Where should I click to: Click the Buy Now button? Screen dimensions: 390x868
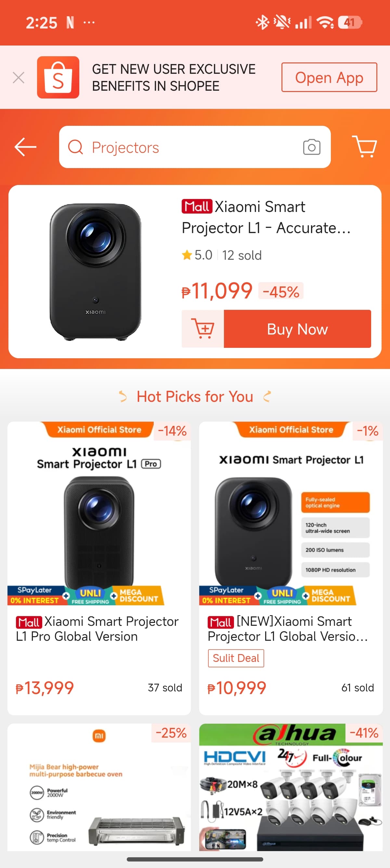tap(297, 329)
